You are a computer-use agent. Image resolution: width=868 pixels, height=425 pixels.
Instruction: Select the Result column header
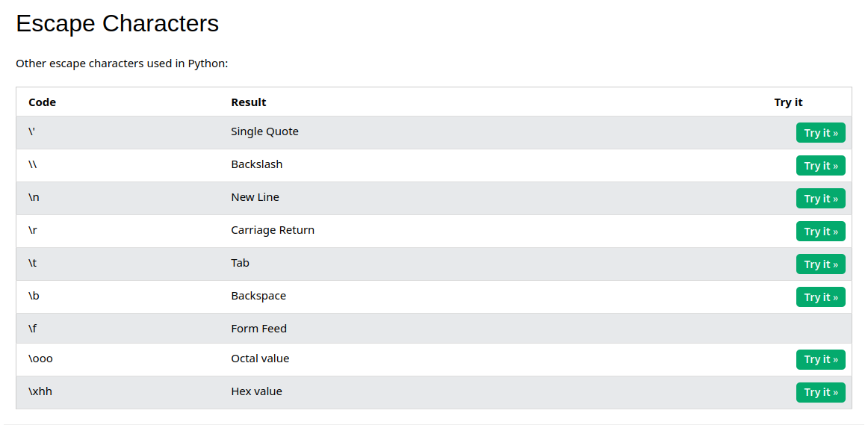pos(249,102)
